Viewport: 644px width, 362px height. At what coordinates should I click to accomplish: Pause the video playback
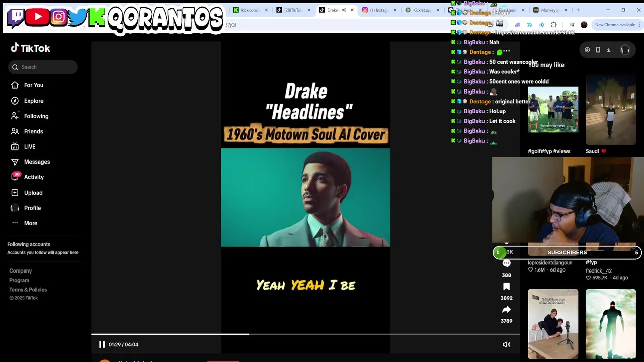click(102, 344)
